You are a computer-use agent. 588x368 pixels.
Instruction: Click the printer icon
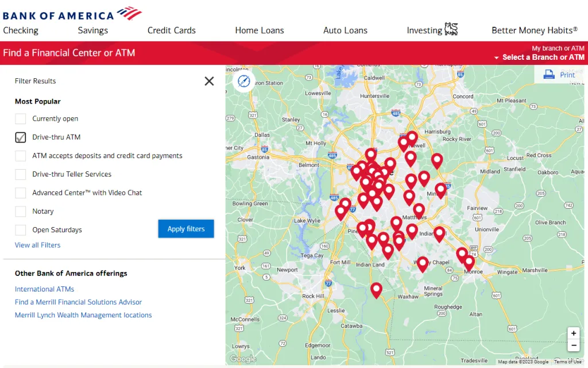click(x=549, y=74)
